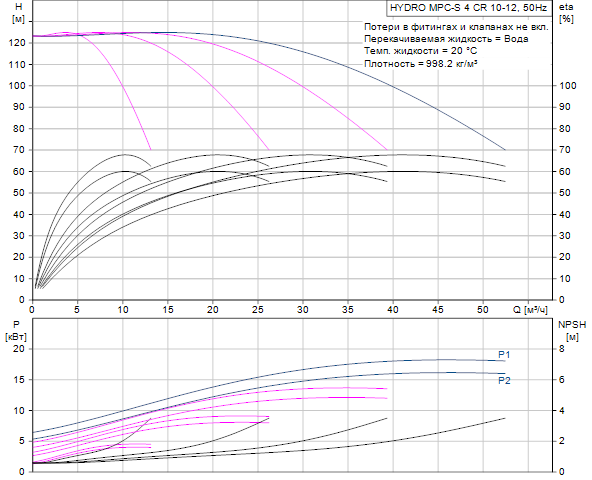Screen dimensions: 592x480
Task: Click the fittings and valves losses note
Action: coord(456,27)
